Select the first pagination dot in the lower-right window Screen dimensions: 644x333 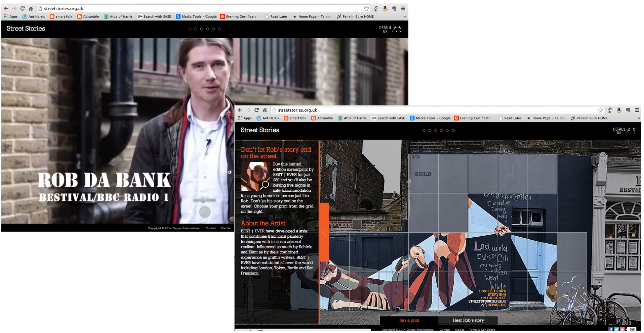click(x=424, y=131)
